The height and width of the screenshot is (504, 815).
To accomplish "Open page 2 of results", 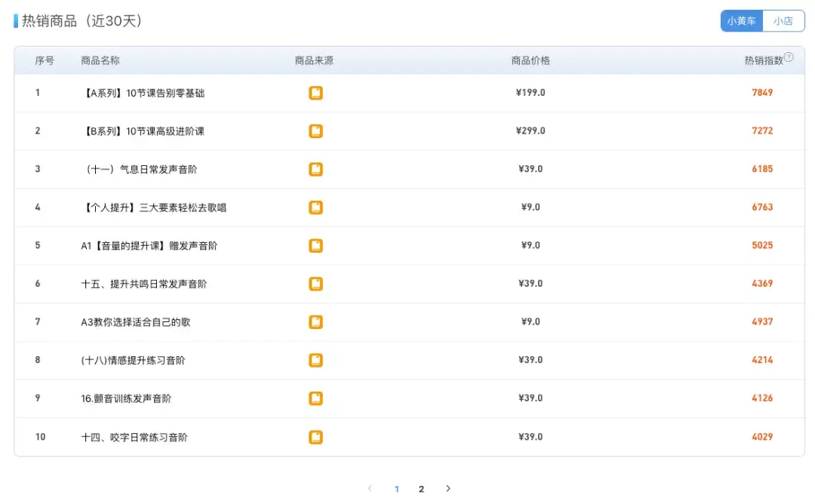I will coord(421,489).
